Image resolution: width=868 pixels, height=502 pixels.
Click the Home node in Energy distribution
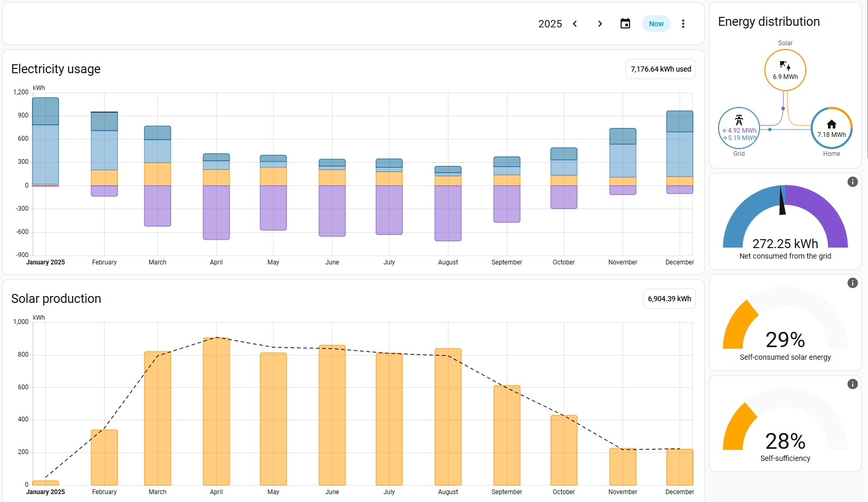point(831,128)
